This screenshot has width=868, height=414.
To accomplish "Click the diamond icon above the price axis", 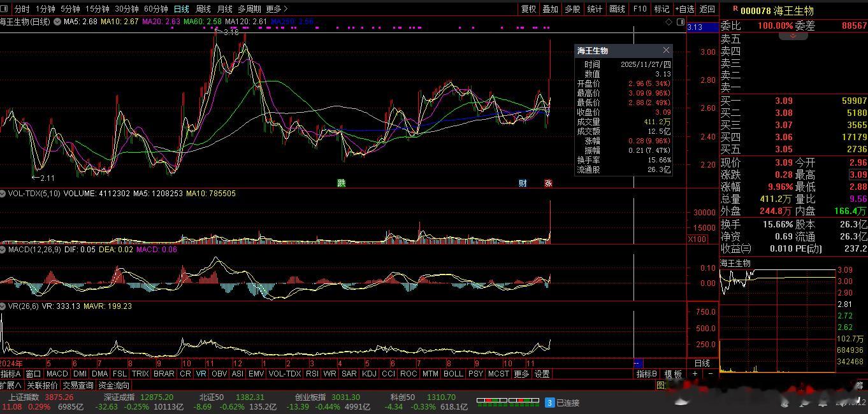I will tap(669, 22).
